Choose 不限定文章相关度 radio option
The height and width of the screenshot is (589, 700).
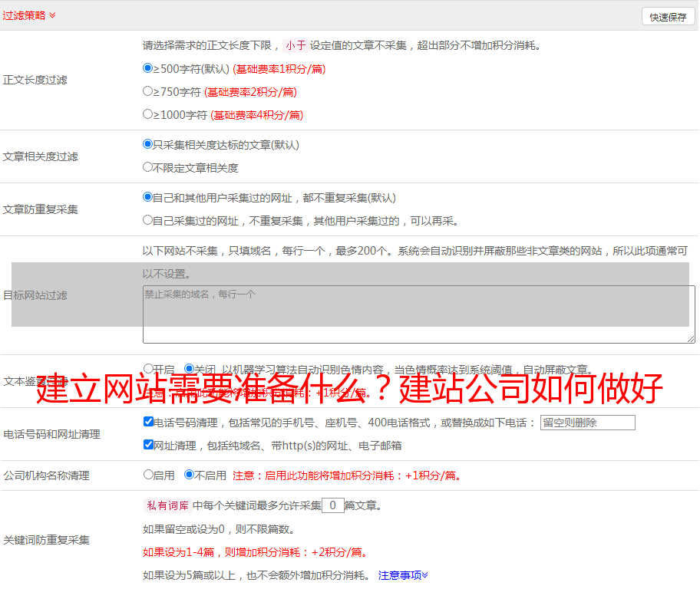coord(148,167)
